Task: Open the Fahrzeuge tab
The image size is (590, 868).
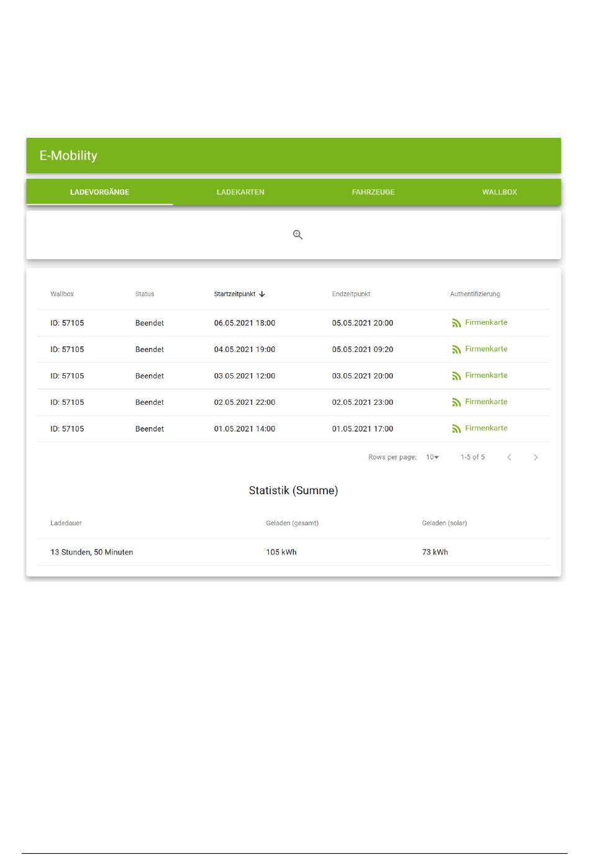Action: coord(373,192)
